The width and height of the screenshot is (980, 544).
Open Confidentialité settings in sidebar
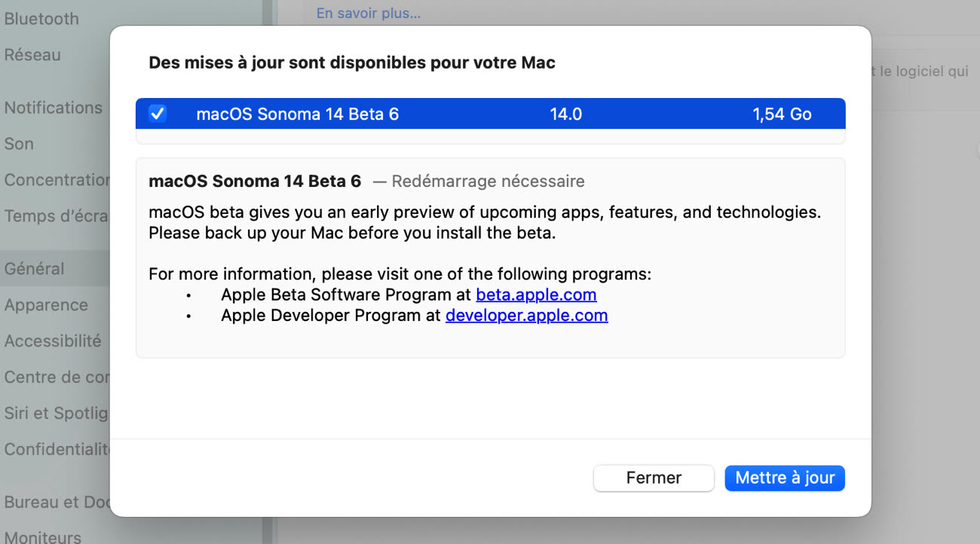57,450
